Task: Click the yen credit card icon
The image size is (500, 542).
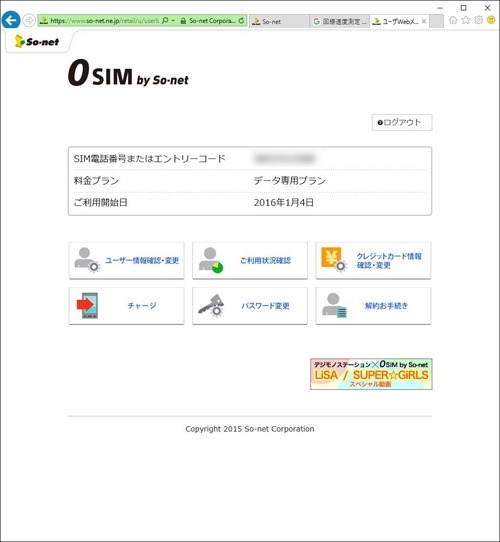Action: (x=334, y=259)
